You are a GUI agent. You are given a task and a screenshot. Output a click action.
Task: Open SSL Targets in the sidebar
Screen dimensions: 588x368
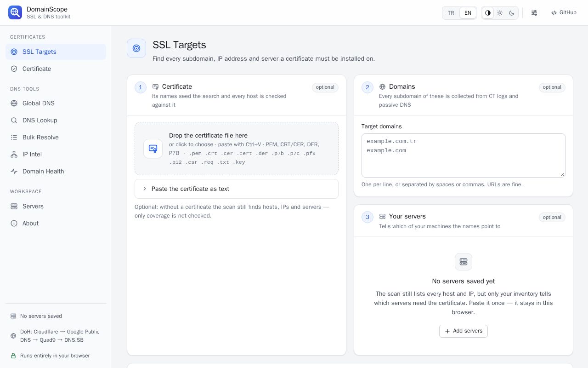coord(56,52)
